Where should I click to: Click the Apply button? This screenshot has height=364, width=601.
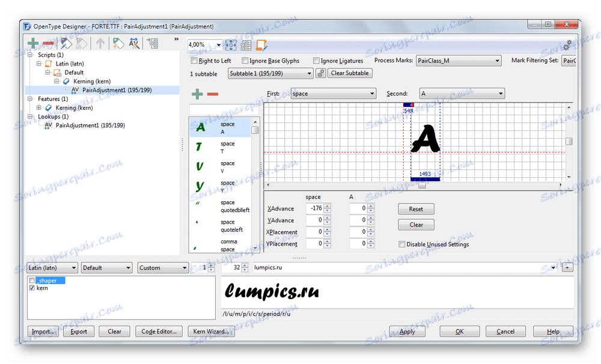tap(407, 332)
